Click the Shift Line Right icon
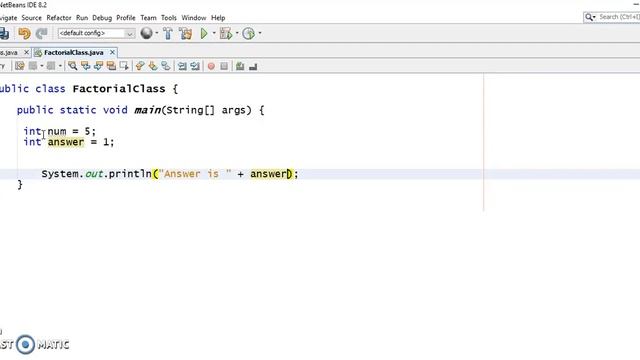This screenshot has height=360, width=640. point(195,66)
